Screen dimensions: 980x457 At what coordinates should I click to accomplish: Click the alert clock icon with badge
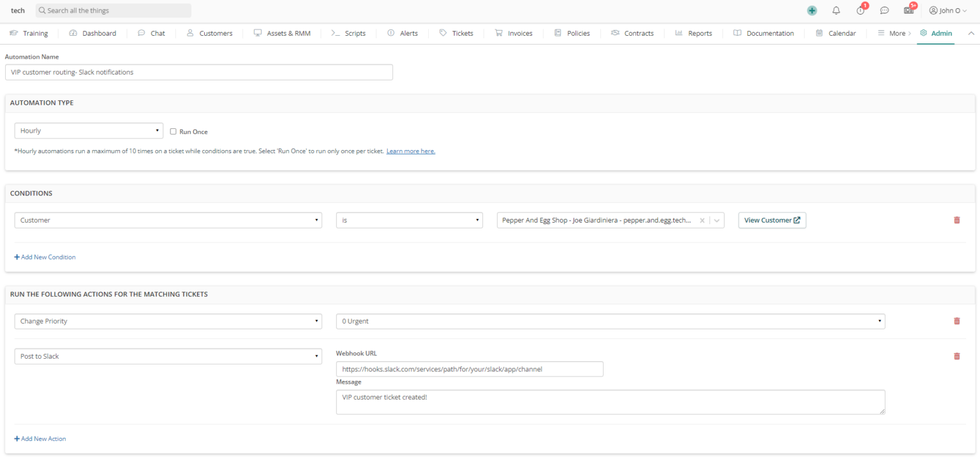[x=861, y=11]
